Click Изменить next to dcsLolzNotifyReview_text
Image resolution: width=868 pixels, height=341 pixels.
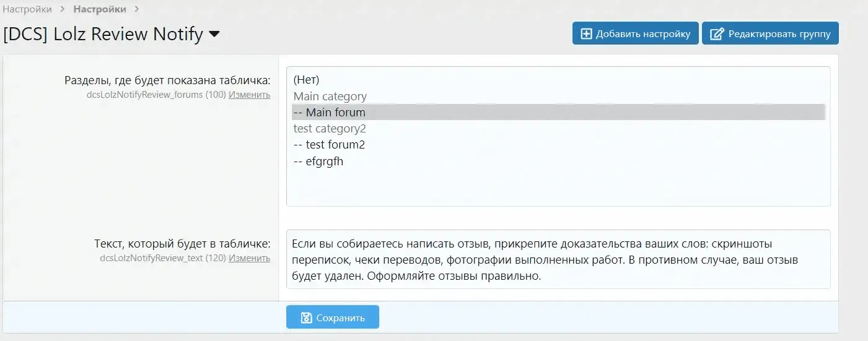[249, 258]
